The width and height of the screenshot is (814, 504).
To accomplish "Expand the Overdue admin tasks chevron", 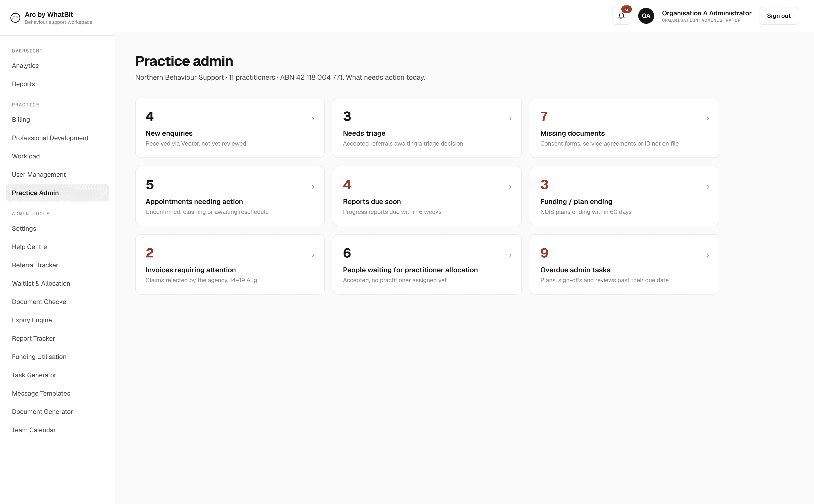I will pos(708,255).
